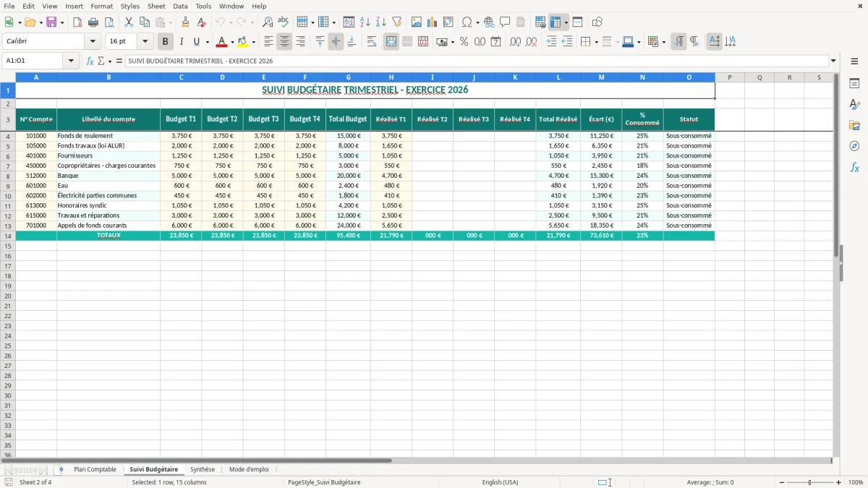Apply the yellow background color swatch
Screen dimensions: 868x488
click(x=243, y=42)
